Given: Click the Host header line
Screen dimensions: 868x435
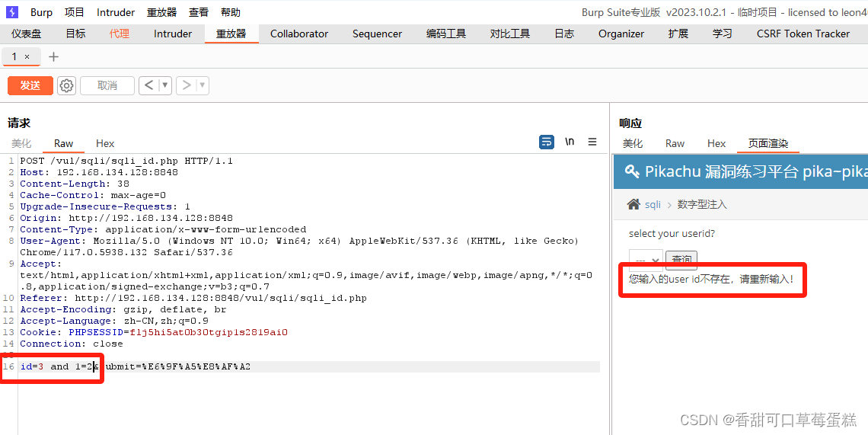Looking at the screenshot, I should (99, 172).
